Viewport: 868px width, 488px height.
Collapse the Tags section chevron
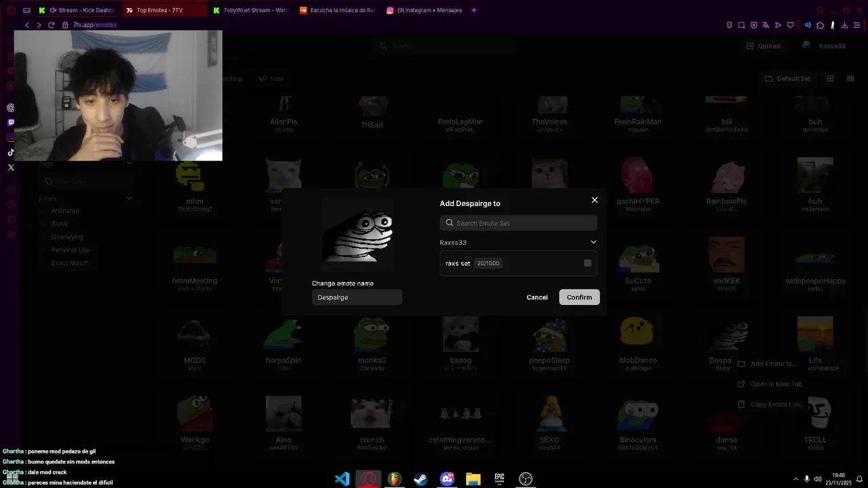(x=129, y=163)
